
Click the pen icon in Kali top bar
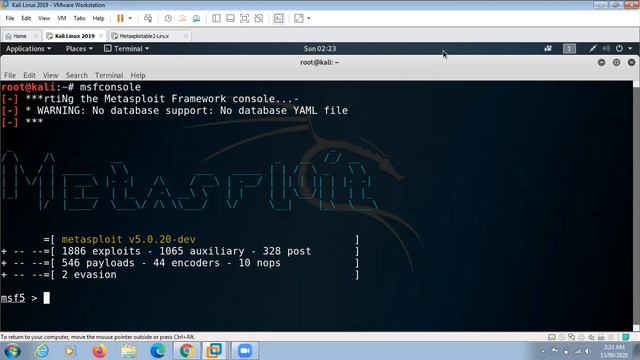[x=593, y=49]
